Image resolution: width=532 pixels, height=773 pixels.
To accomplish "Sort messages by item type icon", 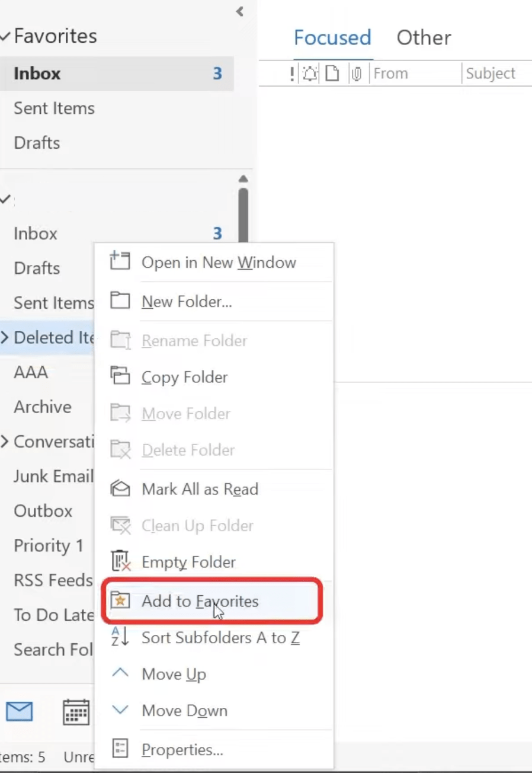I will click(333, 74).
